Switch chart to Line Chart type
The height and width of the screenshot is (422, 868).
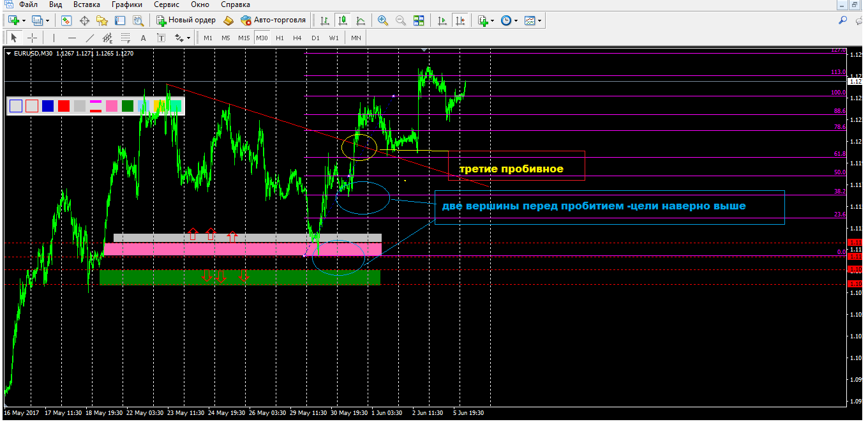click(x=361, y=20)
